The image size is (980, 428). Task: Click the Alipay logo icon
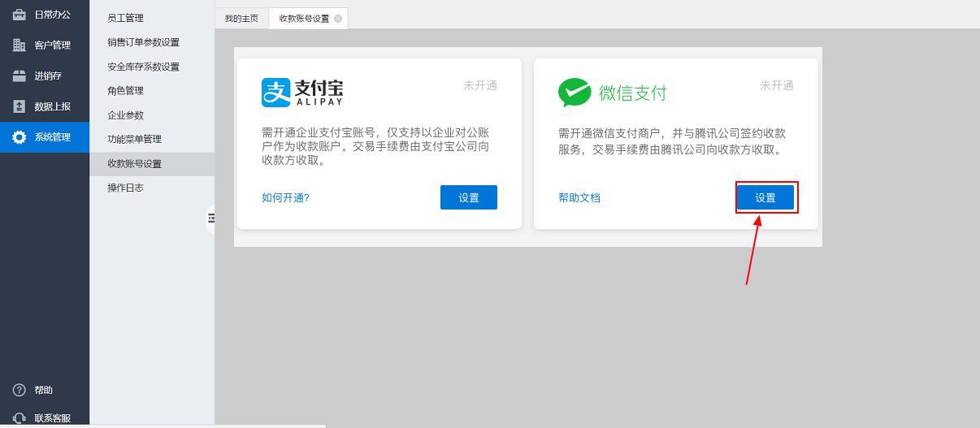pyautogui.click(x=276, y=93)
